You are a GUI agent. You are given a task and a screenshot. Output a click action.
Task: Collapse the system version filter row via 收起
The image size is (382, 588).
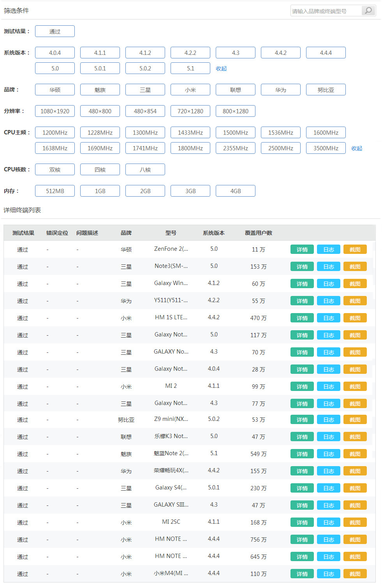tap(221, 69)
